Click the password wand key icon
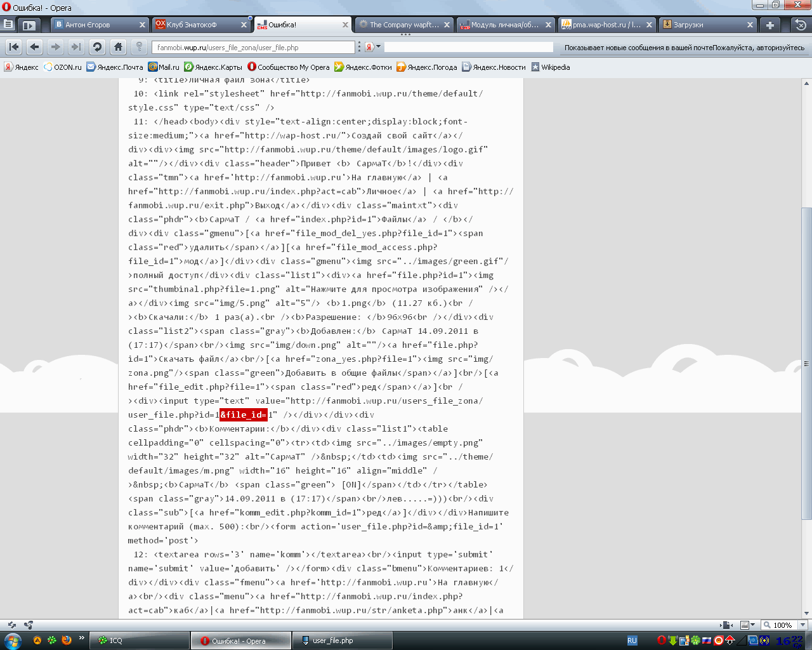The width and height of the screenshot is (812, 650). (139, 47)
